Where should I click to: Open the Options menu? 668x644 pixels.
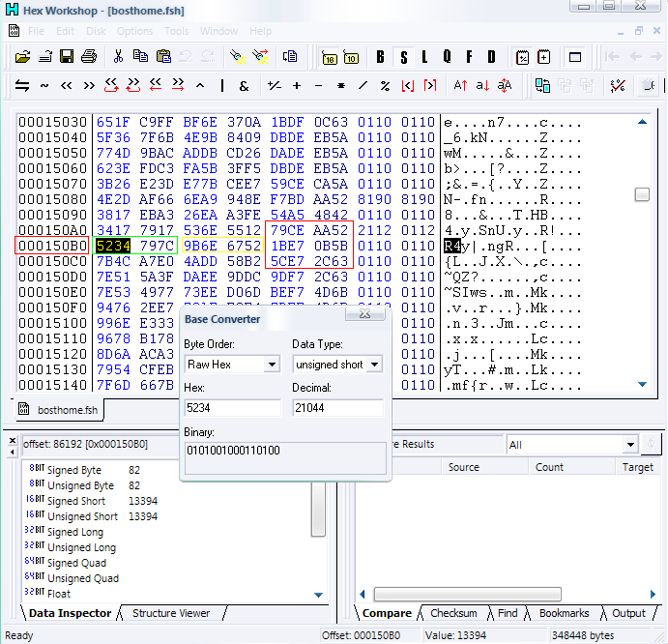[x=134, y=31]
